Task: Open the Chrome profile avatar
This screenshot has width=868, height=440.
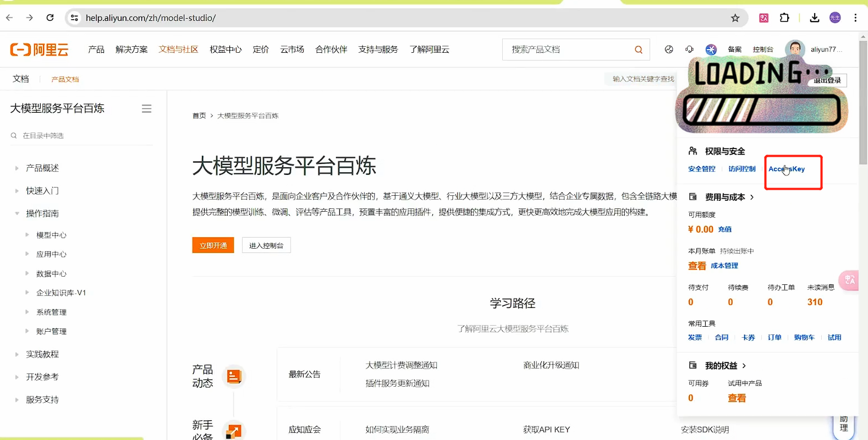Action: (835, 18)
